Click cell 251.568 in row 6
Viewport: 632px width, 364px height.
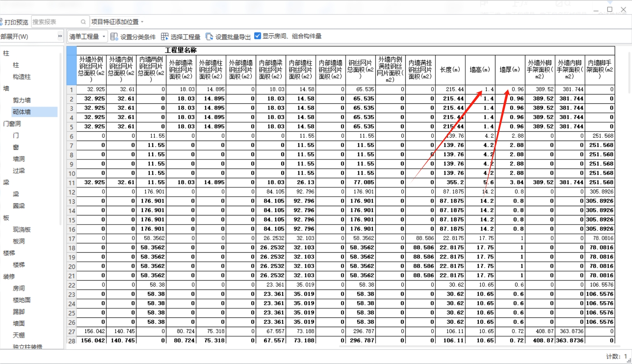600,136
